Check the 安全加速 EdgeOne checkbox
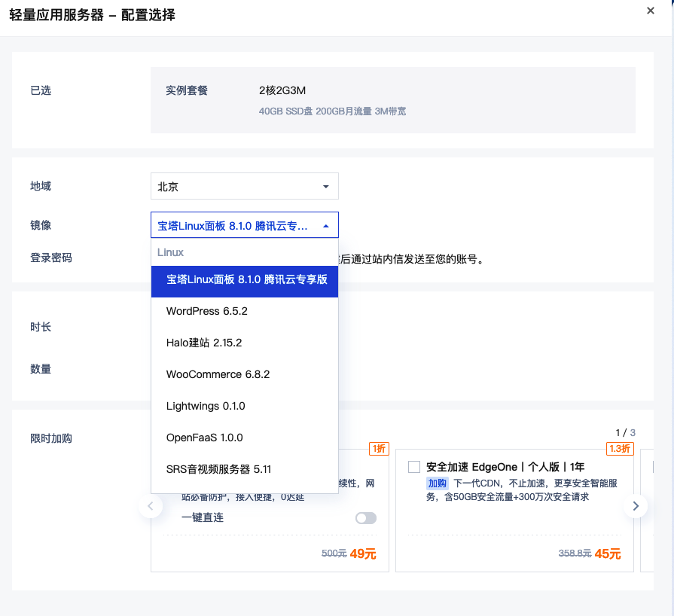The height and width of the screenshot is (616, 674). [413, 467]
